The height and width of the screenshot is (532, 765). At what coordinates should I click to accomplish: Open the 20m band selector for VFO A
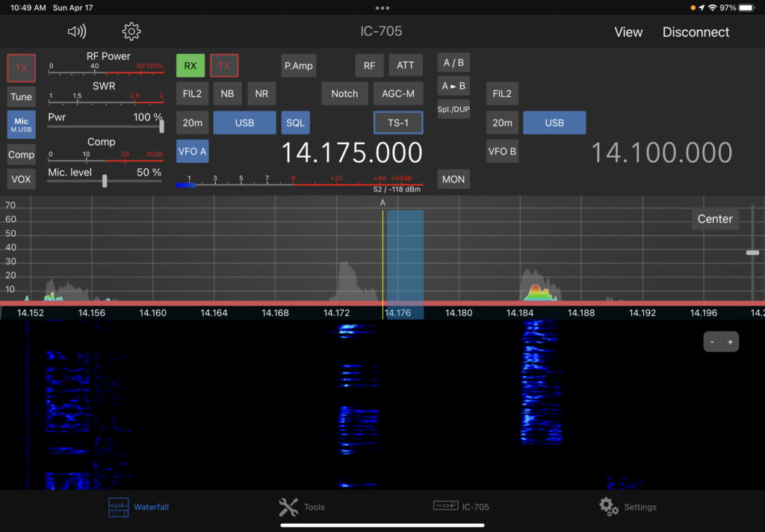coord(192,123)
